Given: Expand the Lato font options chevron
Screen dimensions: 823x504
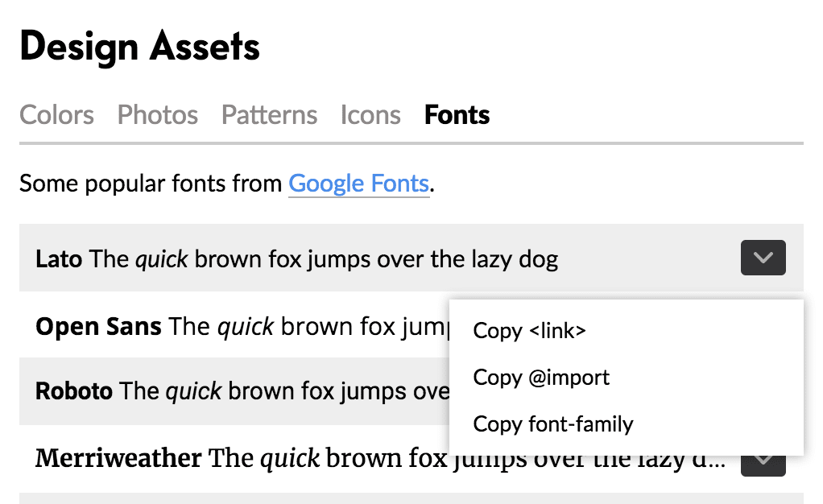Looking at the screenshot, I should click(763, 258).
